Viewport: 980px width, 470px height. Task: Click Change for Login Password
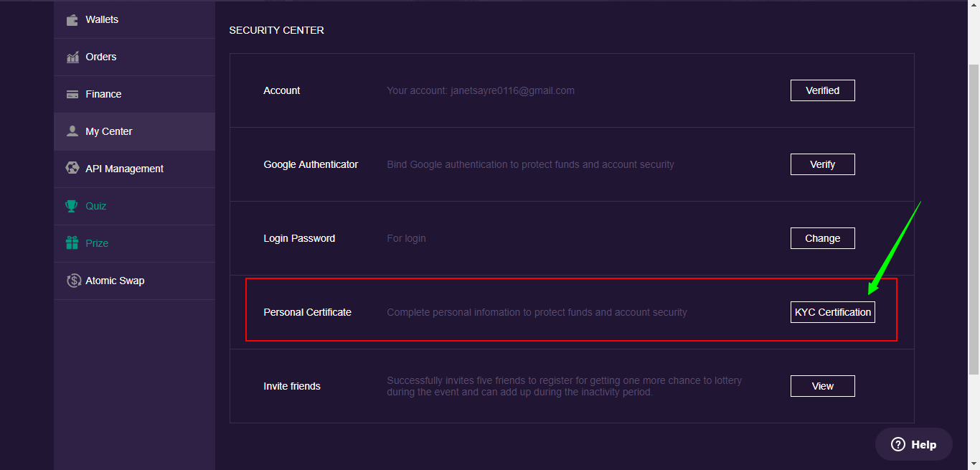point(823,238)
